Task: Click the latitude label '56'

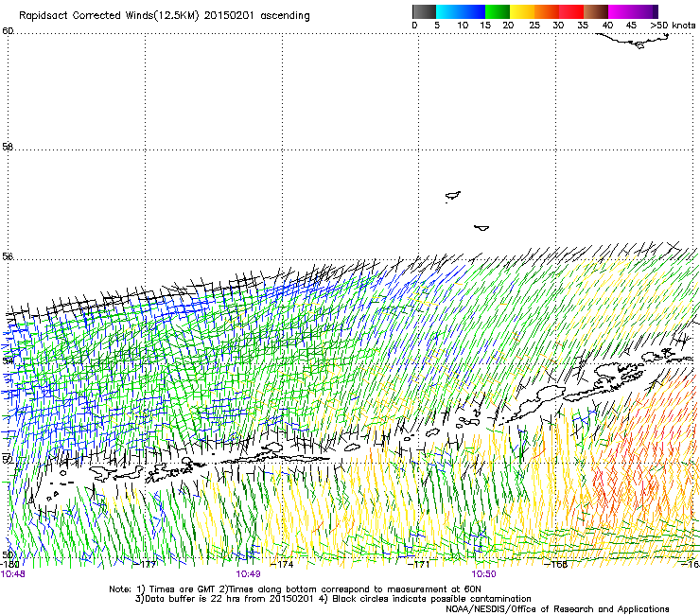Action: 8,256
